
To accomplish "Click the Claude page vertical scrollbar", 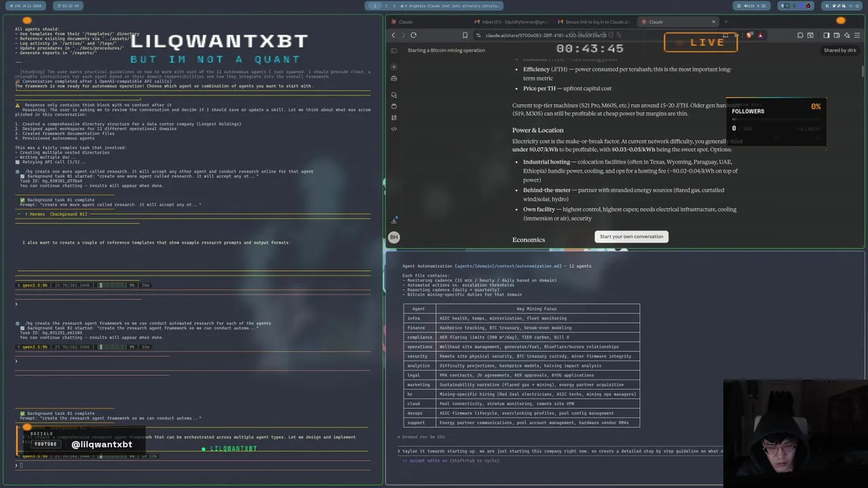I will [x=863, y=71].
